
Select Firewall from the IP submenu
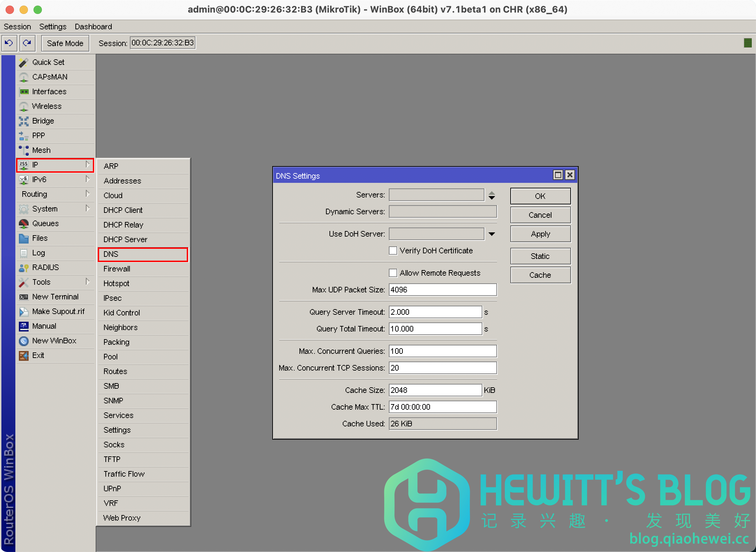[x=117, y=269]
